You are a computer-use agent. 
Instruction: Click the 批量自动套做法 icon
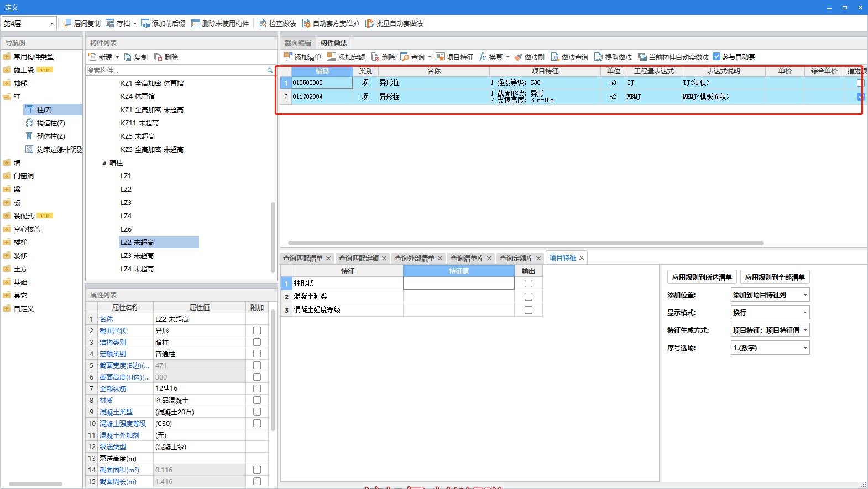(x=370, y=23)
